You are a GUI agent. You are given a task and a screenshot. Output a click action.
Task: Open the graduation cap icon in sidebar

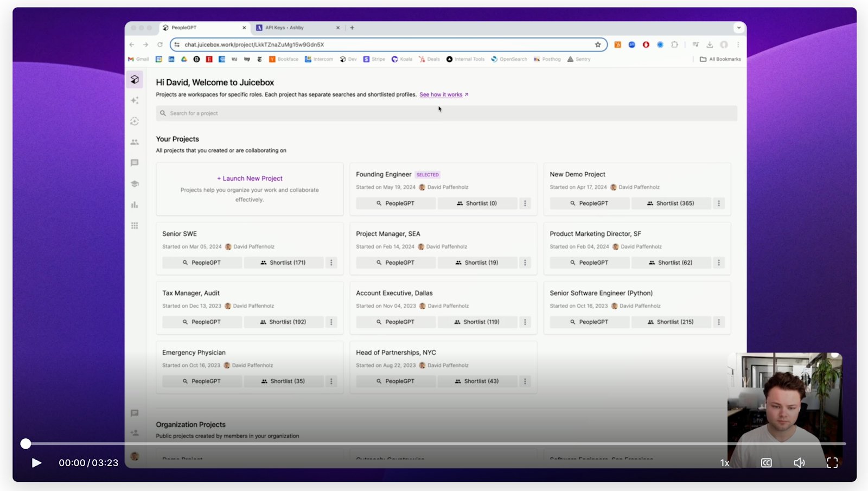(135, 184)
